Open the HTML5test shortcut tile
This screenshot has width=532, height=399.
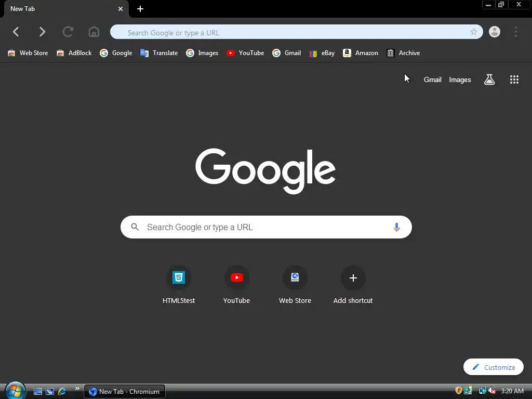point(179,285)
